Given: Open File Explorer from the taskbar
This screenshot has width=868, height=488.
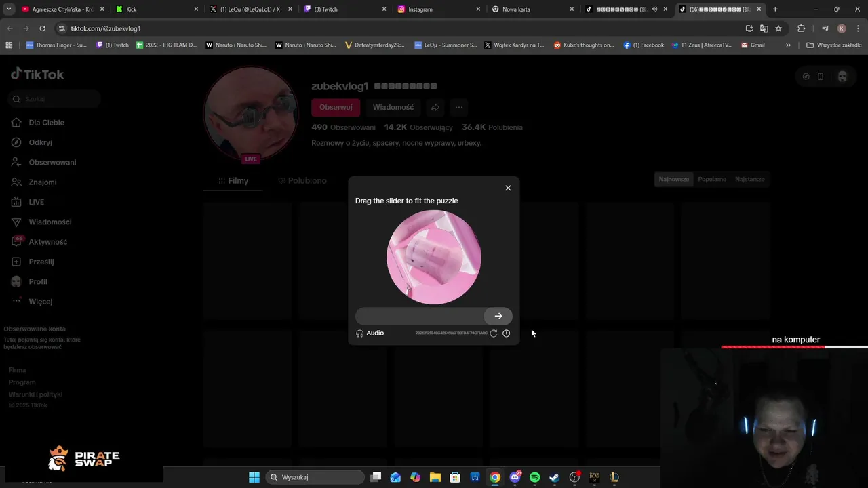Looking at the screenshot, I should [435, 477].
